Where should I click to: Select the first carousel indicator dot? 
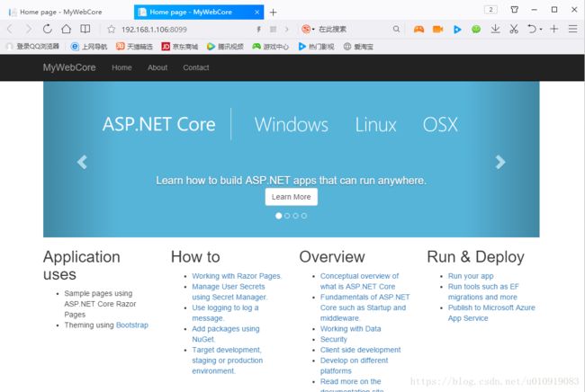279,216
